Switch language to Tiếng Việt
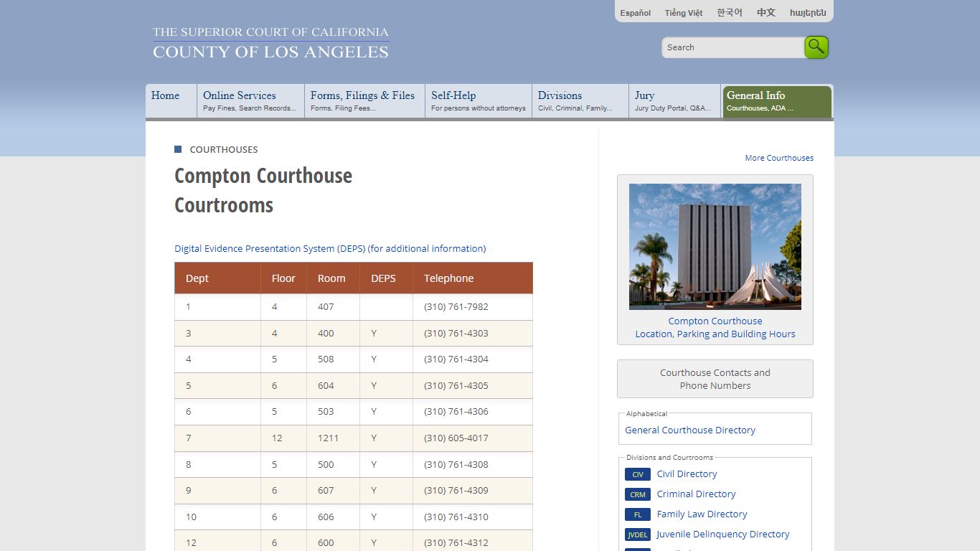The image size is (980, 551). tap(684, 13)
